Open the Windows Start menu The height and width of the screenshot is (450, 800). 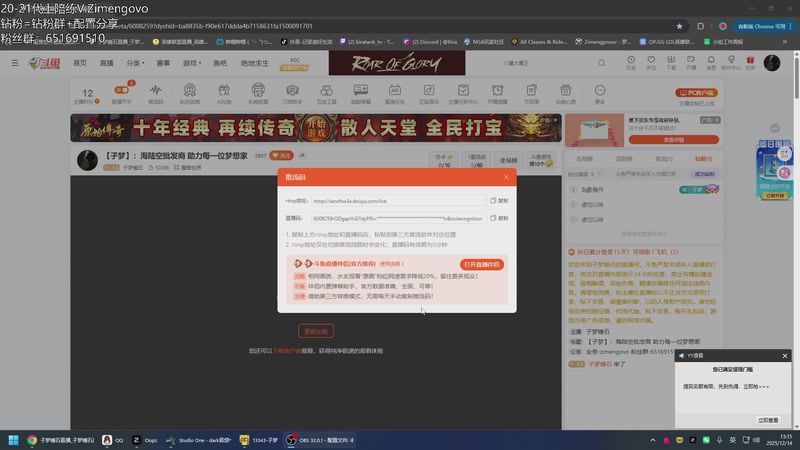click(x=13, y=440)
